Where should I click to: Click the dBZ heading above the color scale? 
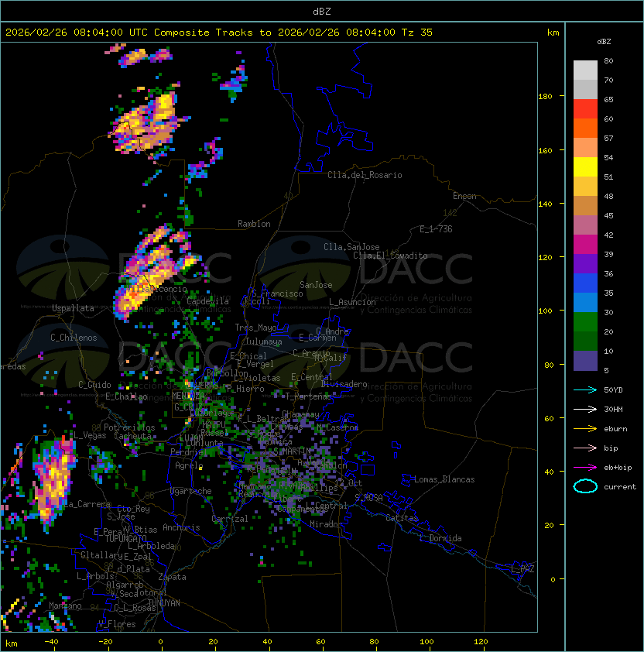604,42
